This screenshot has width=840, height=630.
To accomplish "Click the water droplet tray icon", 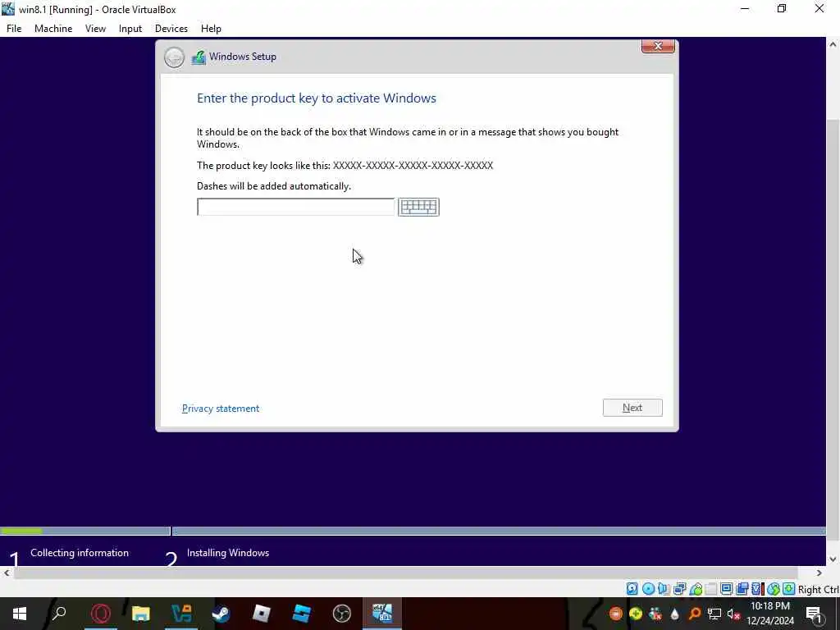I will (674, 614).
